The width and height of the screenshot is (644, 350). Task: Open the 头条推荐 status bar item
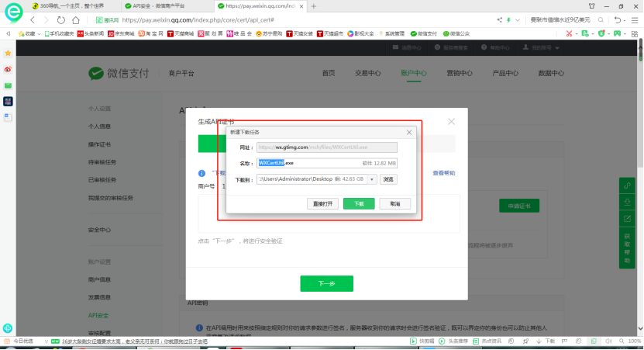point(453,341)
